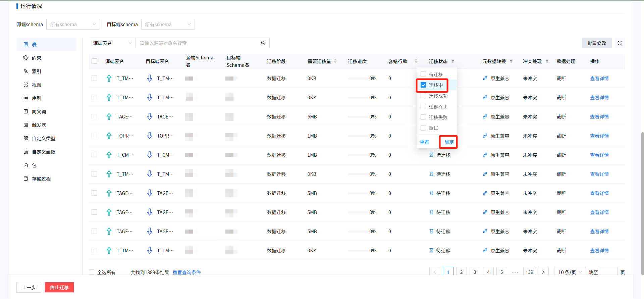Click the 触发器 sidebar icon

[26, 125]
